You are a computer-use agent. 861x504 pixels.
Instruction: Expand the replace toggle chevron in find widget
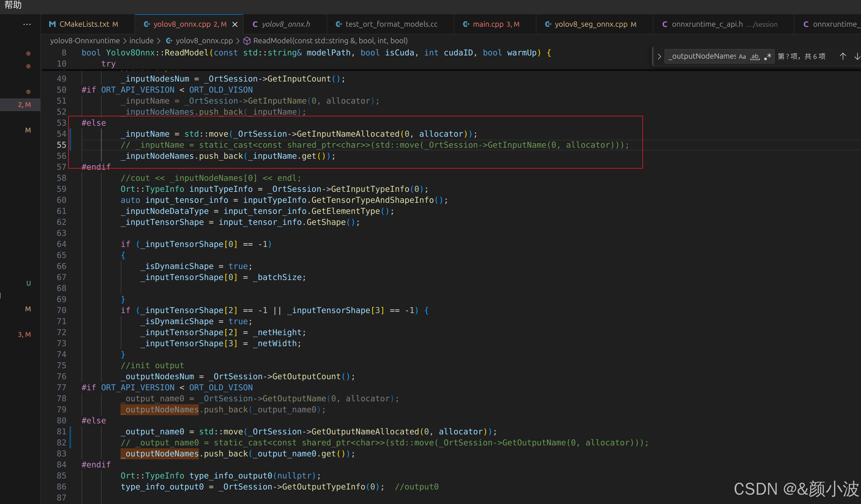(659, 56)
